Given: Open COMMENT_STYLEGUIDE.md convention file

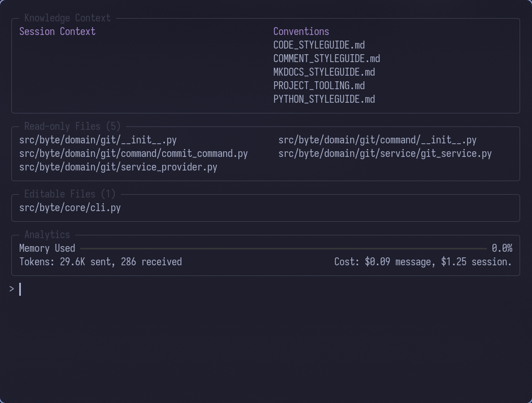Looking at the screenshot, I should [x=326, y=58].
